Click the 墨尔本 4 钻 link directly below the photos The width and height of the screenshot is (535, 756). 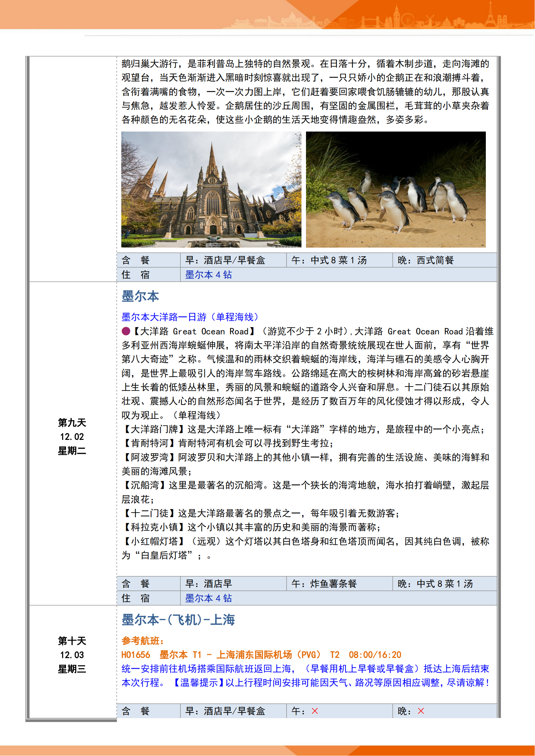(208, 275)
